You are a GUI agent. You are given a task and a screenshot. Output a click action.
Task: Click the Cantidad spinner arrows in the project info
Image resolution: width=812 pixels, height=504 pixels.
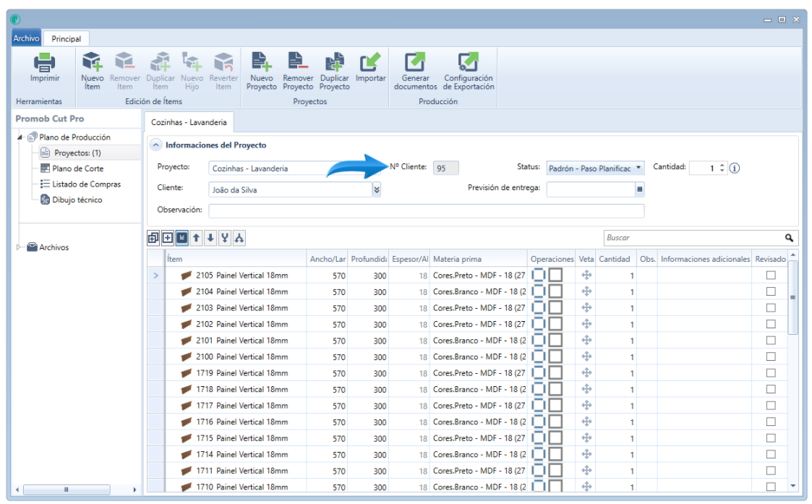point(722,168)
